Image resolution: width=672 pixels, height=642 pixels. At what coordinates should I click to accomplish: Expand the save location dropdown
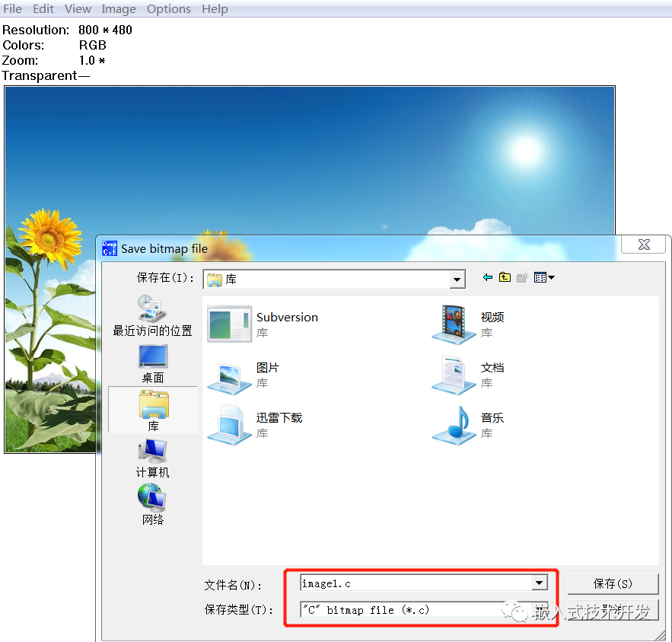coord(457,279)
